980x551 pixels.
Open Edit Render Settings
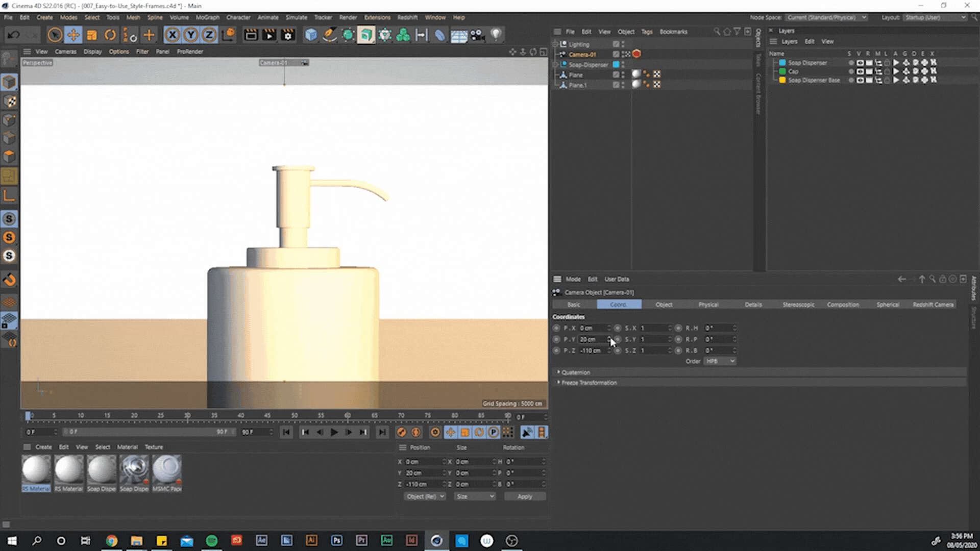point(288,35)
